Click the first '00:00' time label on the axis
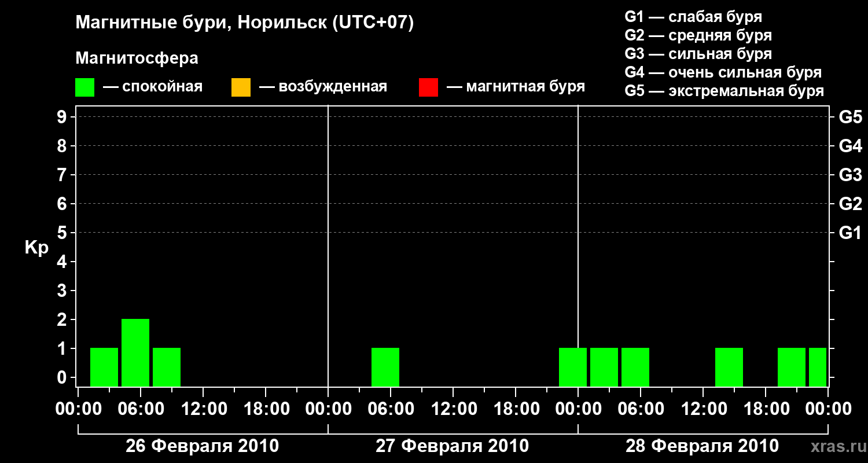The height and width of the screenshot is (463, 868). pyautogui.click(x=78, y=409)
